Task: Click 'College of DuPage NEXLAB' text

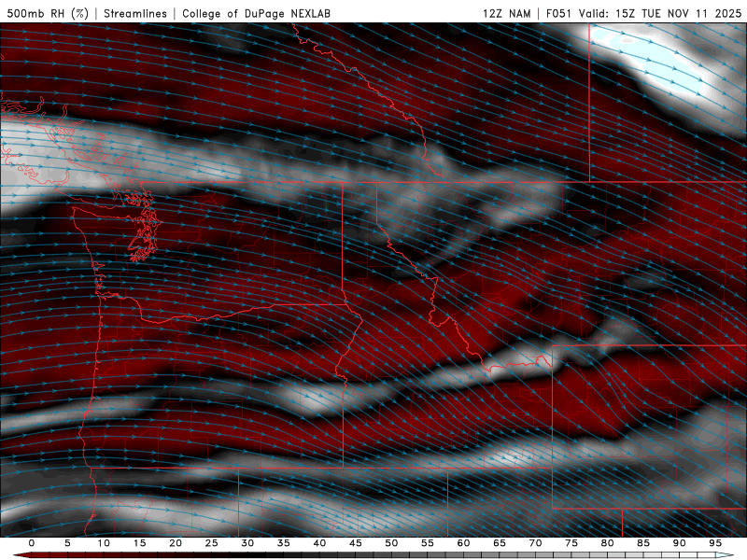Action: [x=256, y=13]
